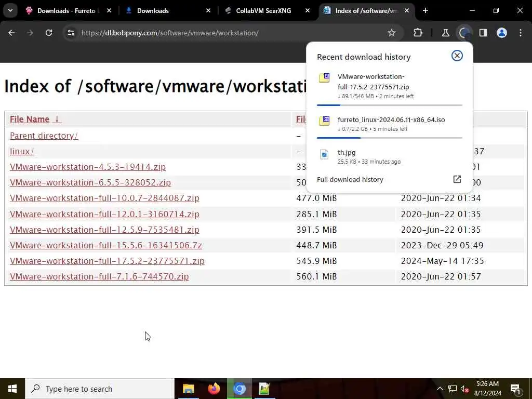Open the profile avatar icon
Screen dimensions: 532x399
pos(502,33)
